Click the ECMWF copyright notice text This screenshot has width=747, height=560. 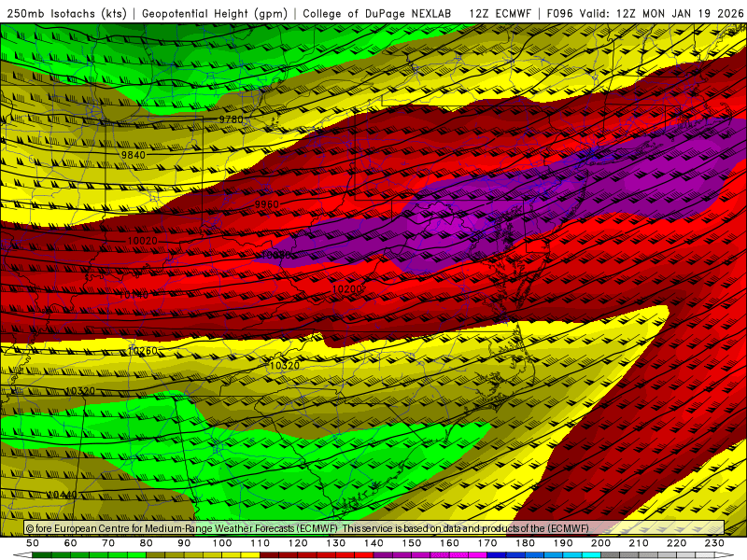coord(307,528)
